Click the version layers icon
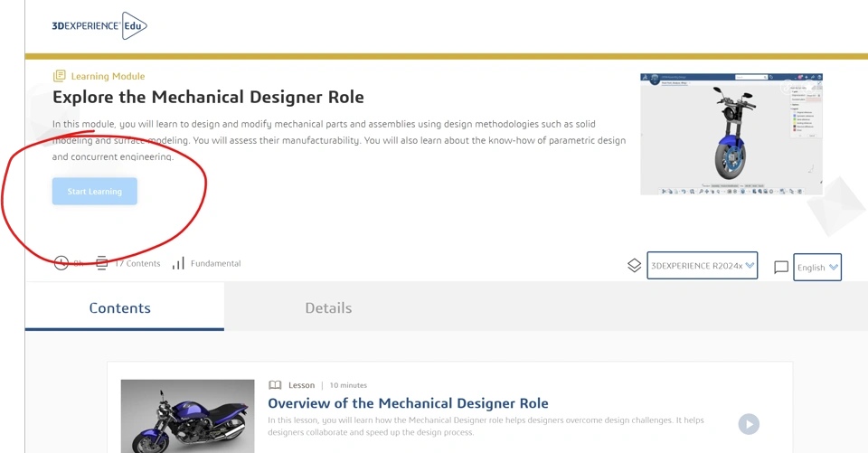This screenshot has height=453, width=868. 634,266
